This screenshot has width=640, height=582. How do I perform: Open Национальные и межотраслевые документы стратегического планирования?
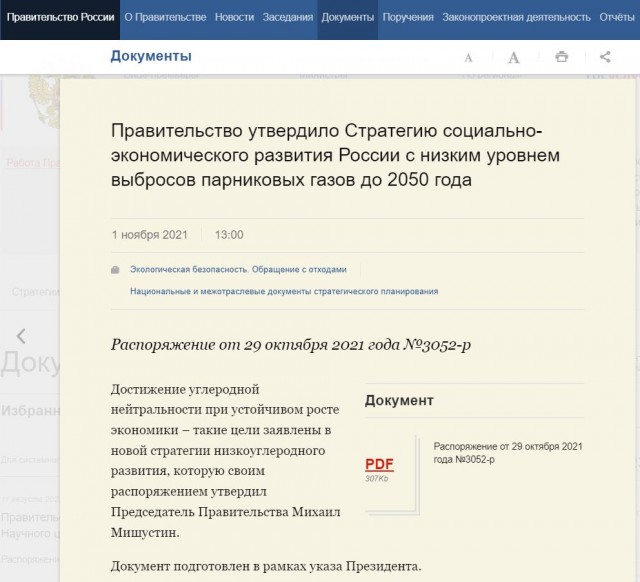(x=284, y=291)
